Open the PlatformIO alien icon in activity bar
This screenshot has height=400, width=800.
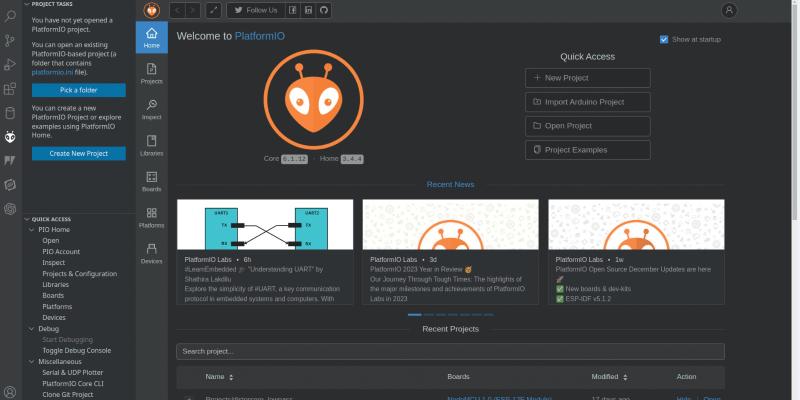click(10, 137)
